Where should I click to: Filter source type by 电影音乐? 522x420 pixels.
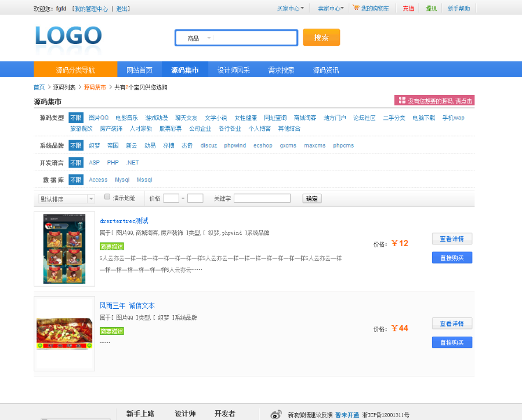(x=127, y=118)
